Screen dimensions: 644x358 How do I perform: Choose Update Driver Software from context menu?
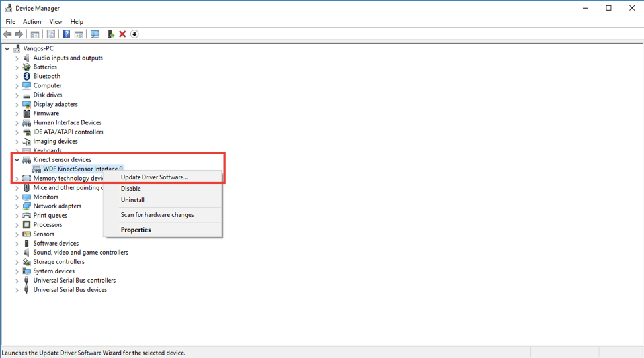click(x=154, y=177)
